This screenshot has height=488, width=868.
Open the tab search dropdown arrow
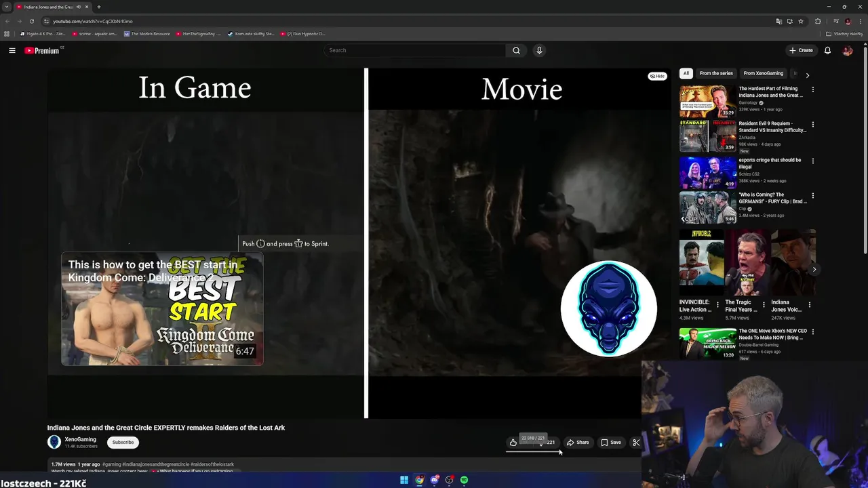tap(7, 7)
